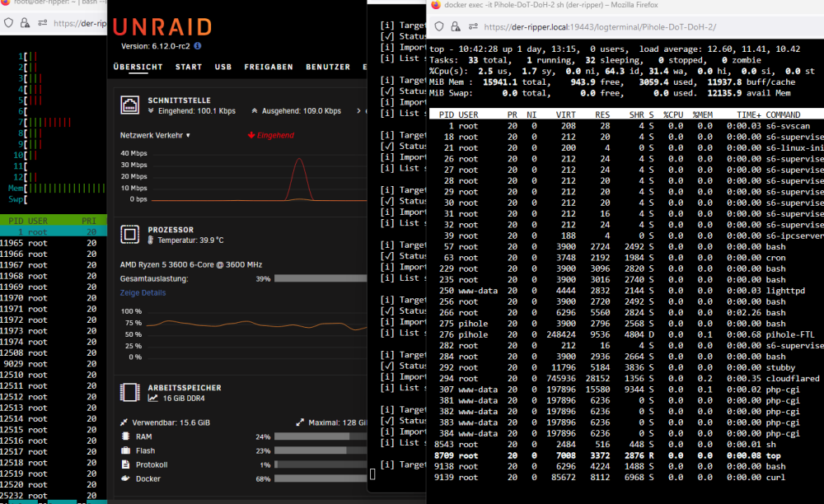Image resolution: width=824 pixels, height=504 pixels.
Task: Open the BENUTZER tab in Unraid
Action: [x=328, y=67]
